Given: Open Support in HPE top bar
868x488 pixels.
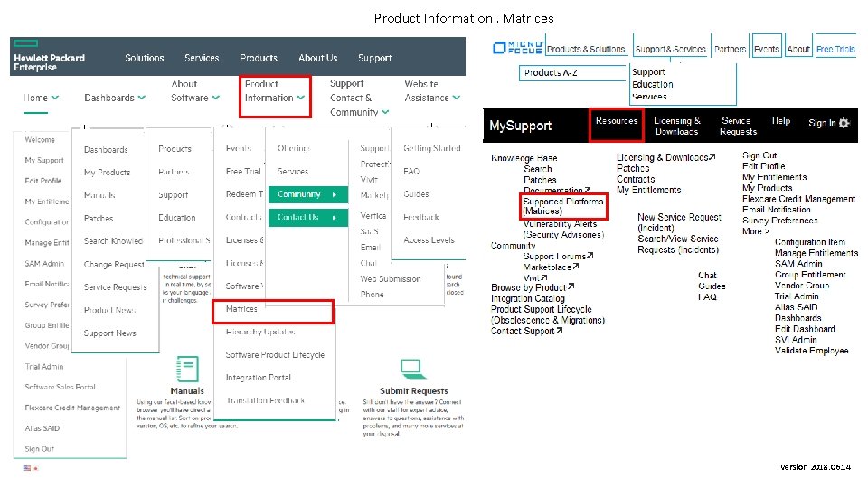Looking at the screenshot, I should (x=374, y=58).
